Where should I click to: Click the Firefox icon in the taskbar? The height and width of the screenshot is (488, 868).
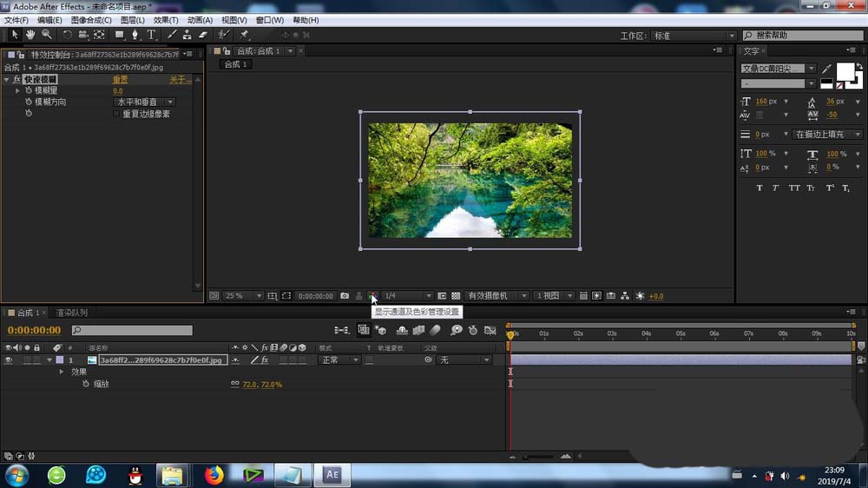214,475
